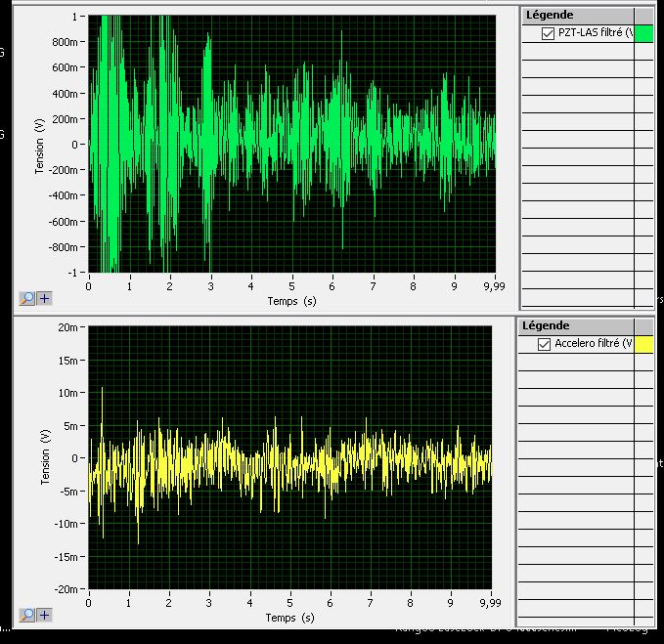
Task: Click the Tension (V) axis title of yellow graph
Action: 45,457
